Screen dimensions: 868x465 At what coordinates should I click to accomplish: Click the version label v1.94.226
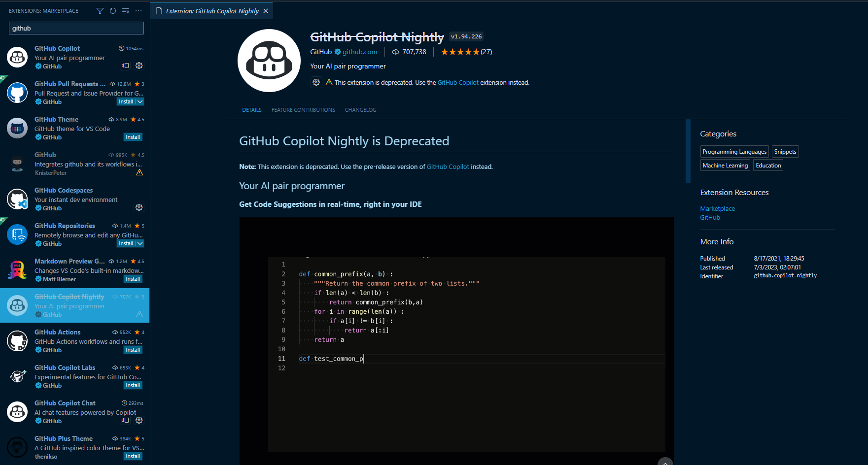466,36
